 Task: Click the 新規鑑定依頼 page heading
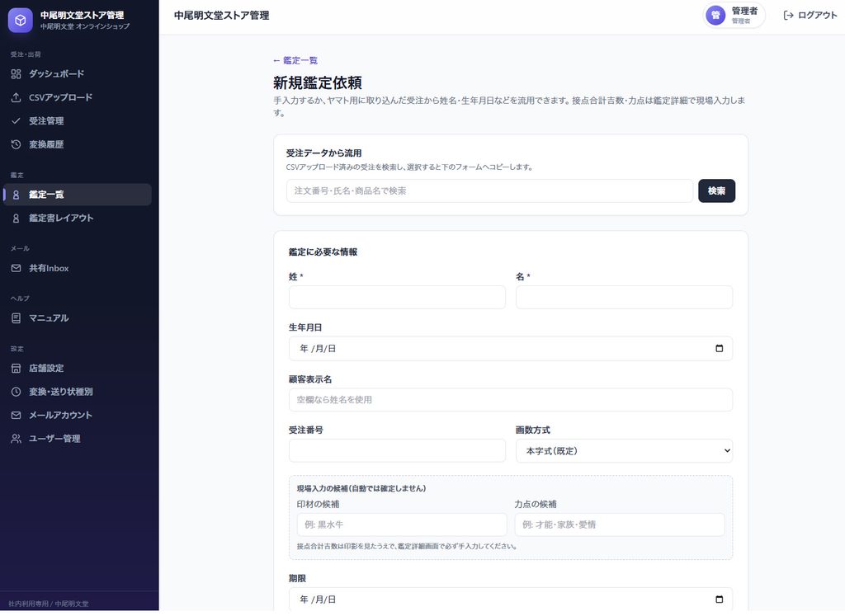pos(318,82)
